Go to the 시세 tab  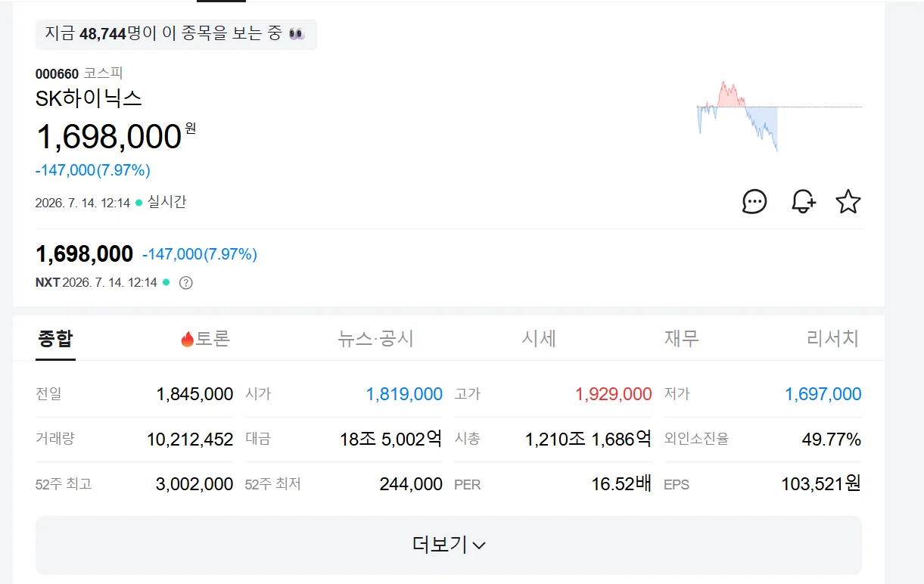[x=539, y=338]
